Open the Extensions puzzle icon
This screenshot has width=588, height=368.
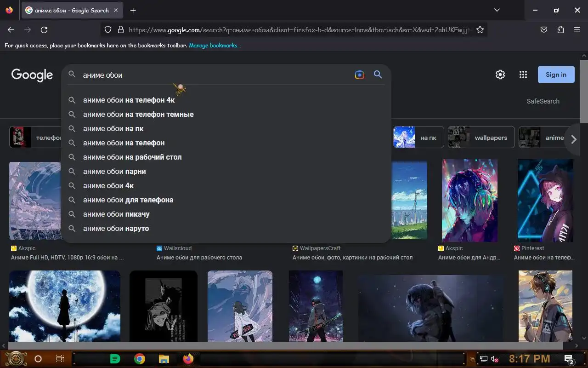coord(560,29)
